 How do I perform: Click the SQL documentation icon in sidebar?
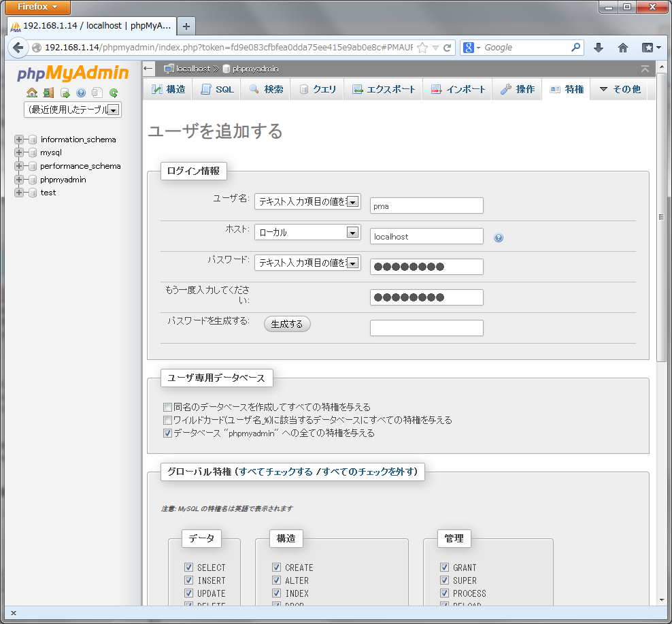click(97, 93)
